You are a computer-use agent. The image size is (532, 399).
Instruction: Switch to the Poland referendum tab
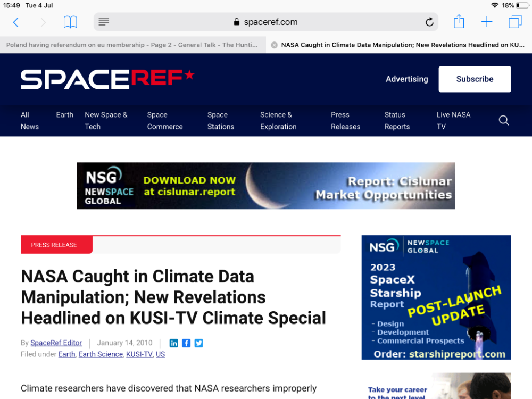pos(132,45)
